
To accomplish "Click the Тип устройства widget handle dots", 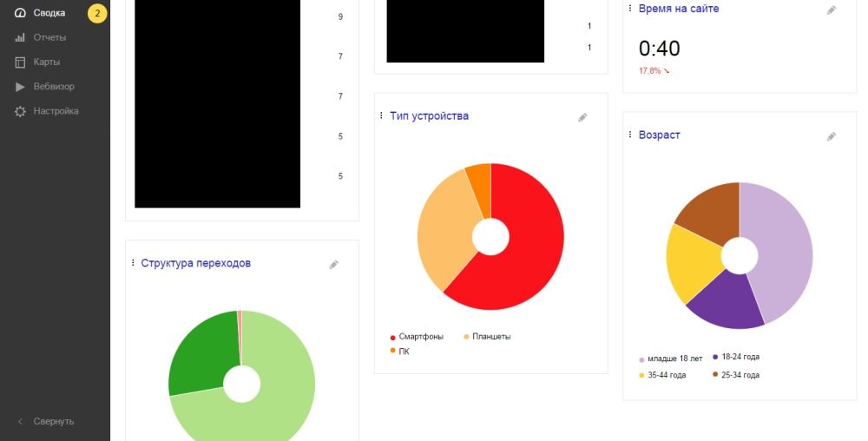I will coord(381,115).
